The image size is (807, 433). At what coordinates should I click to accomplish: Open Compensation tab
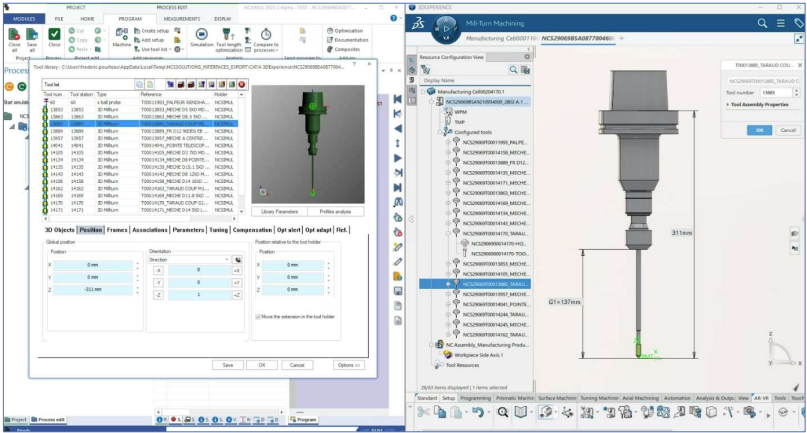pos(252,230)
